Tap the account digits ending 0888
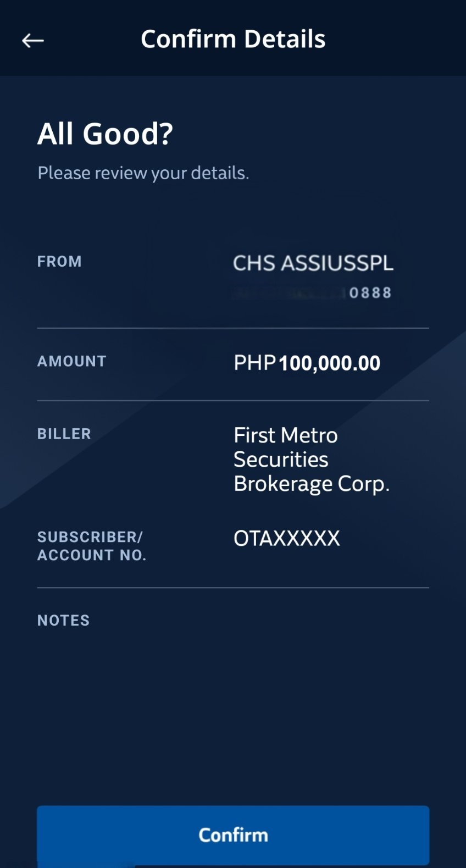The image size is (466, 868). click(x=370, y=293)
